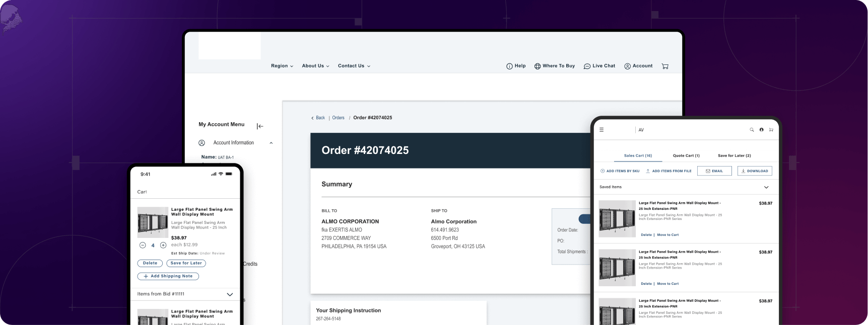Image resolution: width=868 pixels, height=325 pixels.
Task: Expand the Region dropdown menu
Action: click(x=282, y=66)
